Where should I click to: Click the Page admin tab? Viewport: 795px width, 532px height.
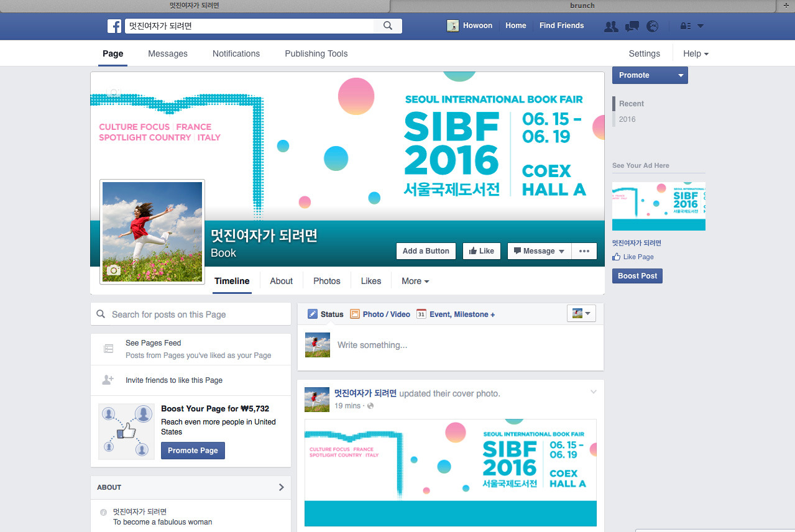[x=113, y=53]
